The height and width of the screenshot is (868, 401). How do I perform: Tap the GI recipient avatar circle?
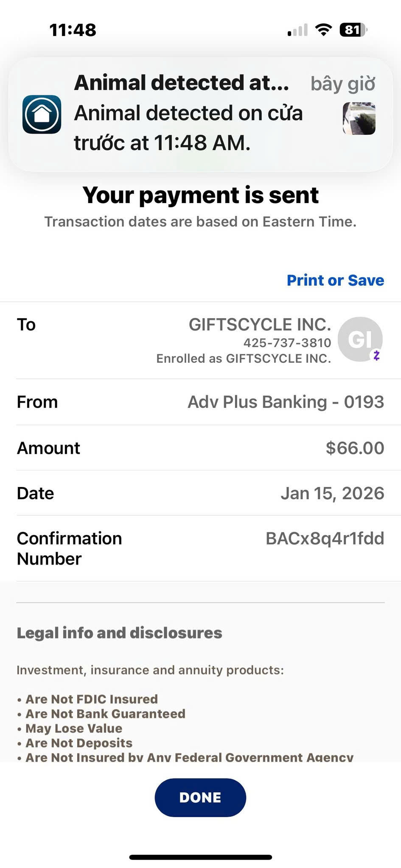click(359, 339)
